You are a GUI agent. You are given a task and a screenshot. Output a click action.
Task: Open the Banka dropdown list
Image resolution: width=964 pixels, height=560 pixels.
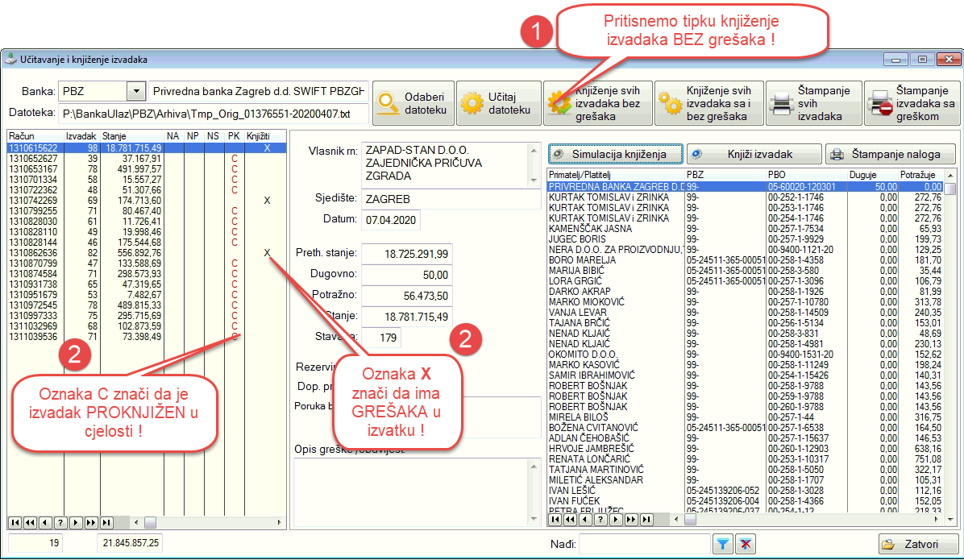135,91
